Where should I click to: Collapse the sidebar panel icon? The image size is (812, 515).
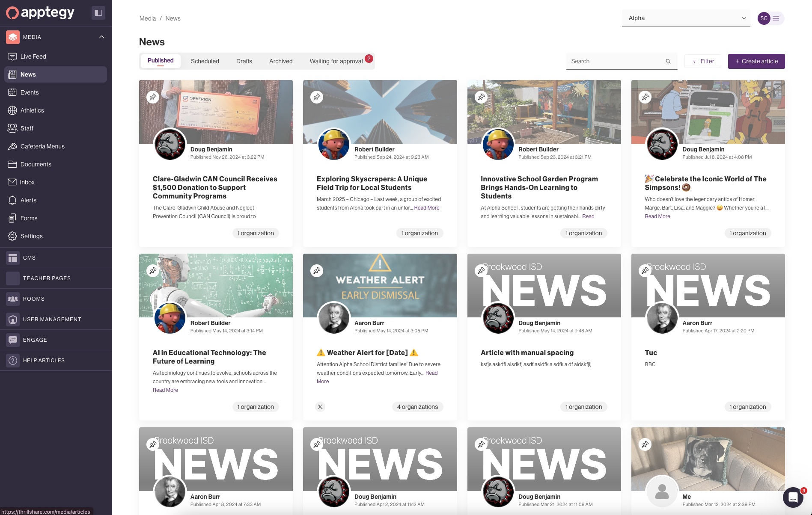click(98, 13)
